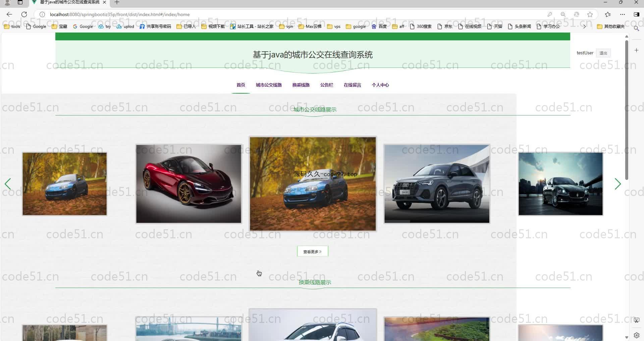Go back with the browser back arrow

click(9, 14)
